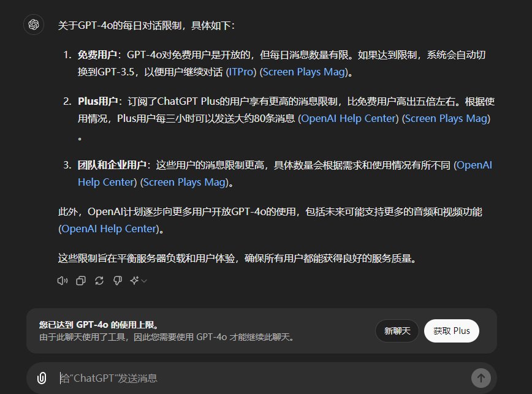Click the 您已达到 GPT-4o 的使用上限 notice text
Image resolution: width=532 pixels, height=394 pixels.
(99, 325)
